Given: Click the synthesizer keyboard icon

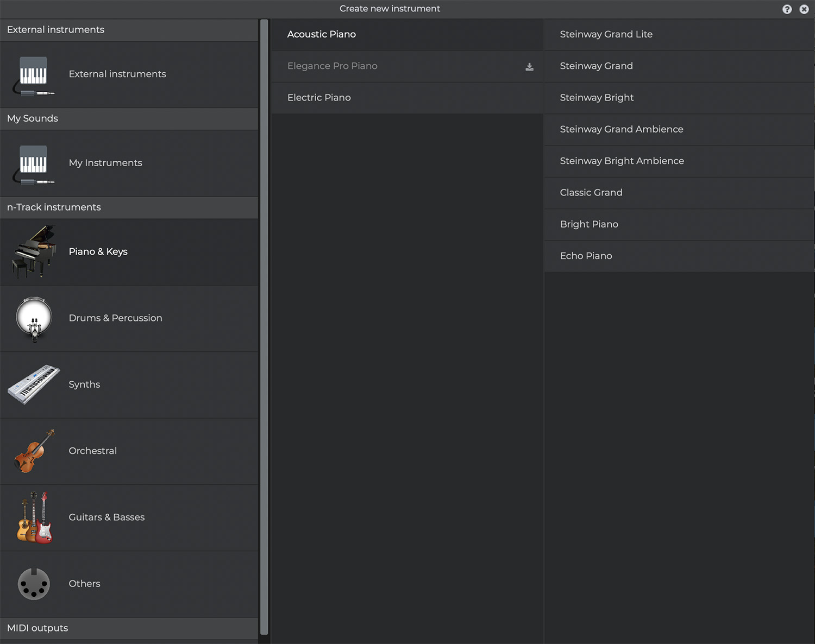Looking at the screenshot, I should coord(34,384).
